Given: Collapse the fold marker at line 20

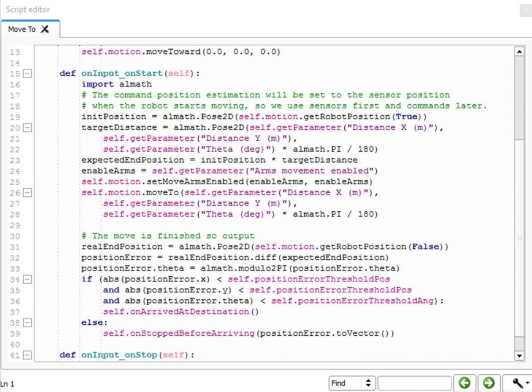Looking at the screenshot, I should tap(27, 128).
